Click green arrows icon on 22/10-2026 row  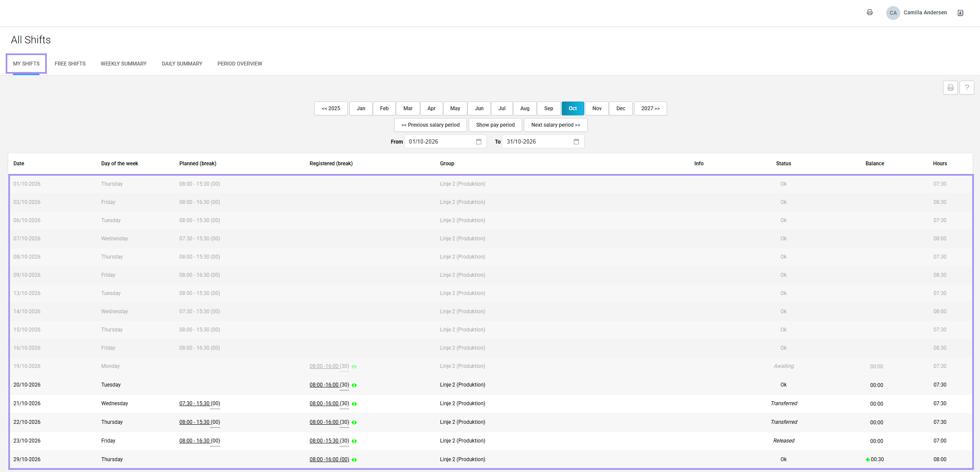[354, 423]
